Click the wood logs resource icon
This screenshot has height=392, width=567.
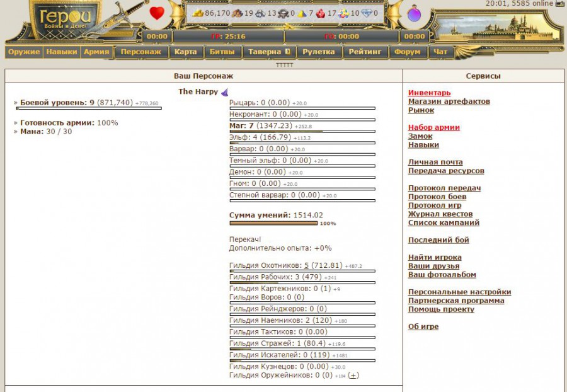pos(237,13)
